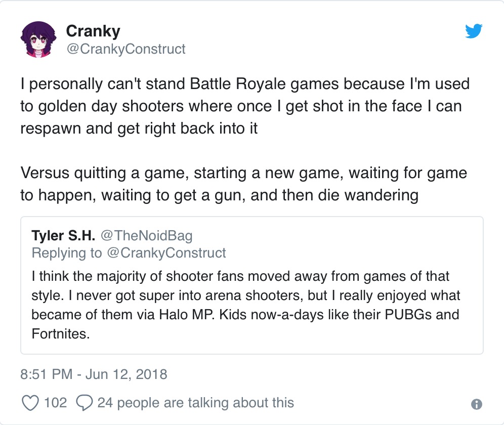Open Tyler S.H. quoted author name
Image resolution: width=504 pixels, height=425 pixels.
[63, 235]
